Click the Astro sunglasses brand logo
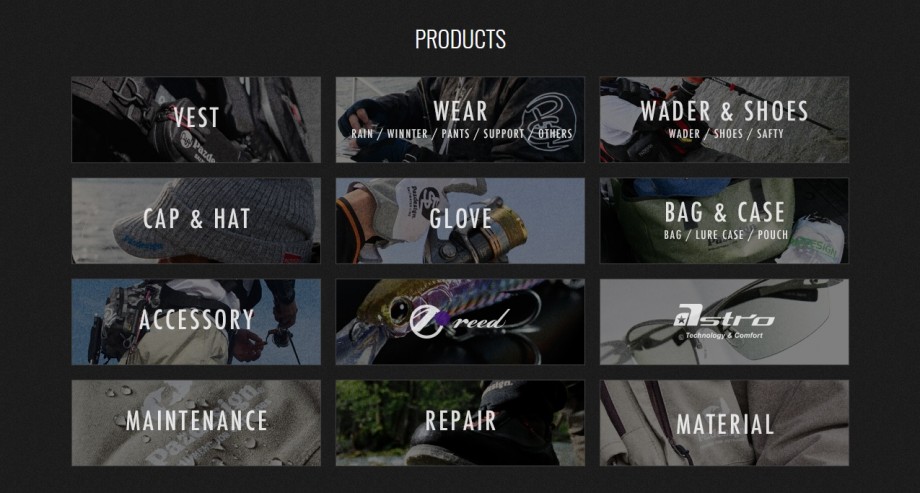920x493 pixels. [x=724, y=322]
